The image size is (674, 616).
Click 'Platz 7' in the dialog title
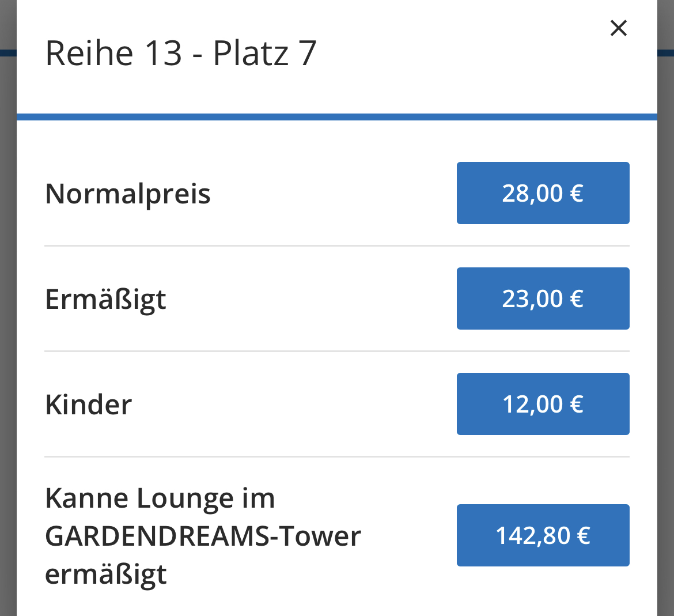[x=265, y=53]
